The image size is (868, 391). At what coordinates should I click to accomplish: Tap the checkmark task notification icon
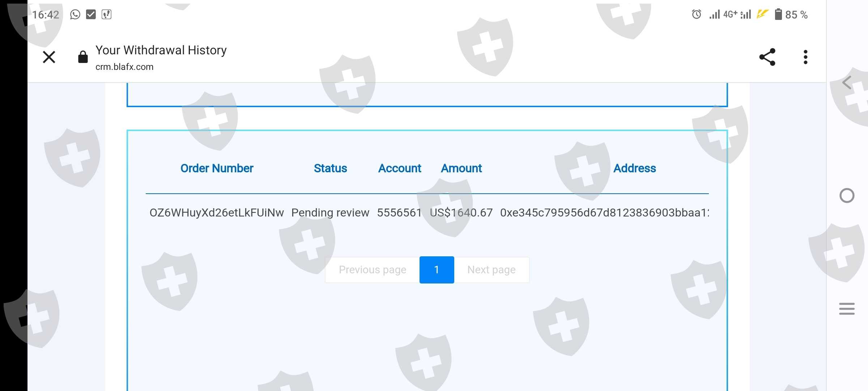click(x=91, y=14)
